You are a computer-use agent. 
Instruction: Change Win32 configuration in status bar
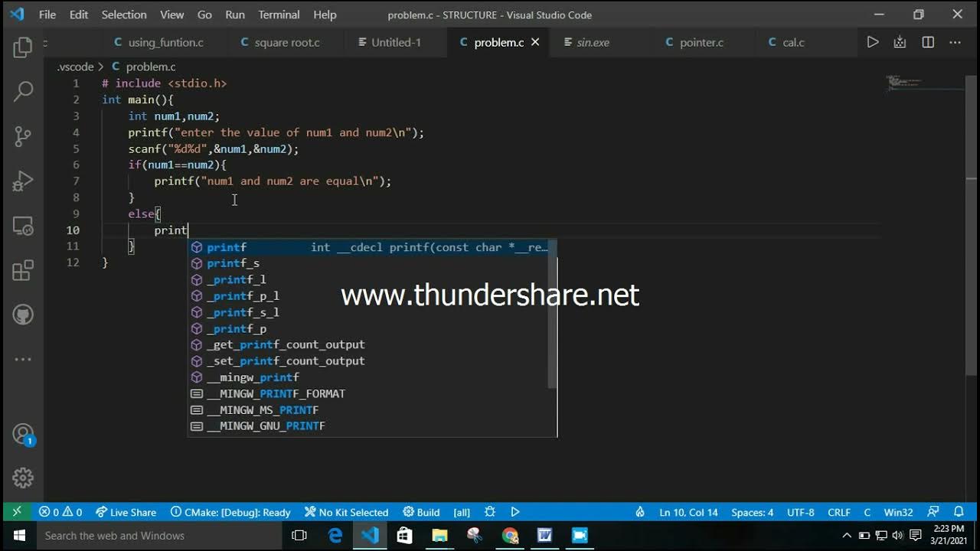click(x=898, y=512)
